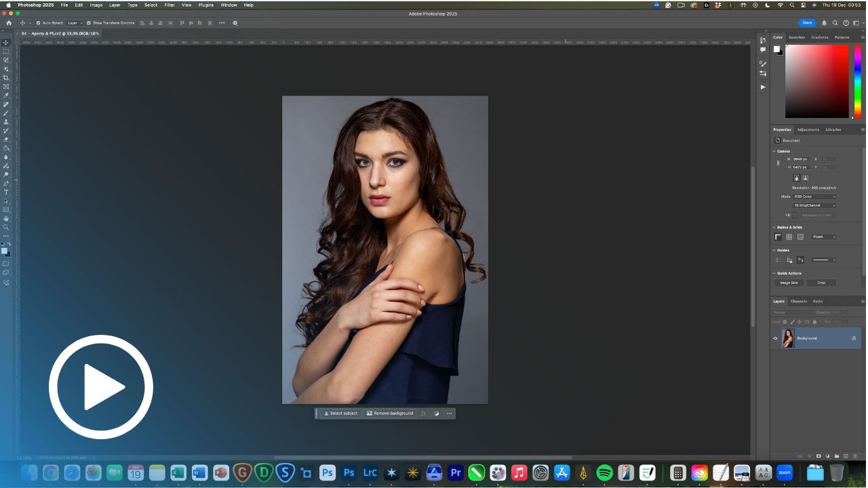Click the Select subject button

340,413
